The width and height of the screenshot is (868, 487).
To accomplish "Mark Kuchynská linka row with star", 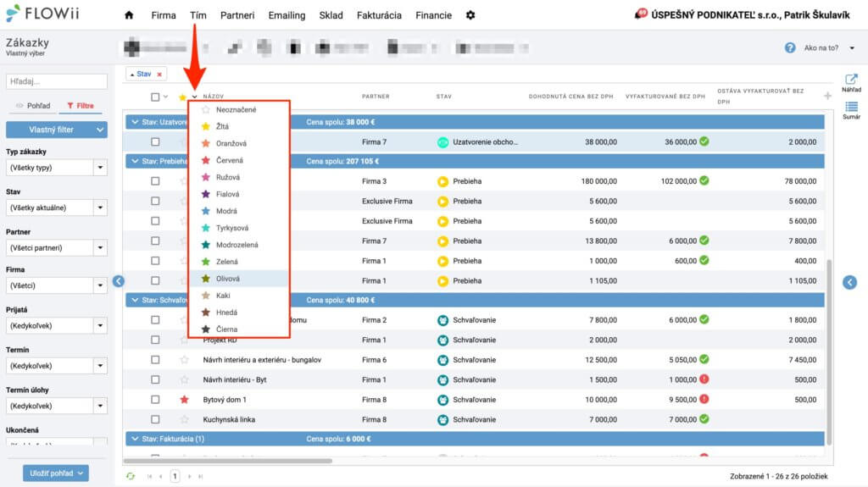I will click(184, 419).
